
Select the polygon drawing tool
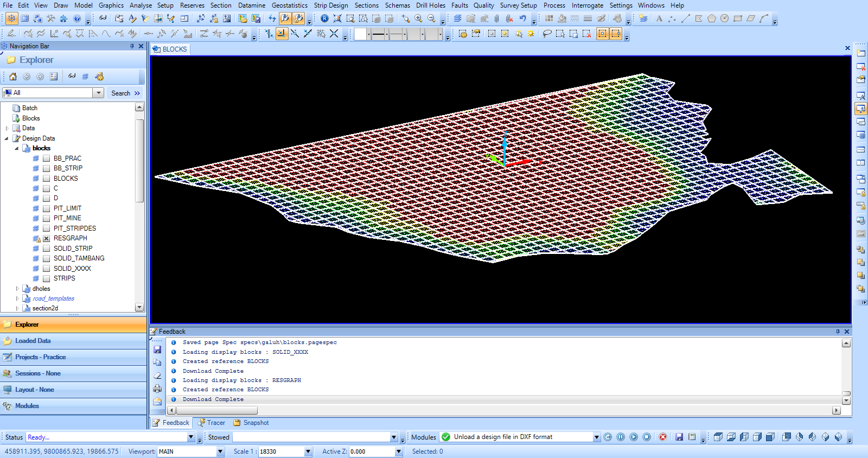click(711, 18)
